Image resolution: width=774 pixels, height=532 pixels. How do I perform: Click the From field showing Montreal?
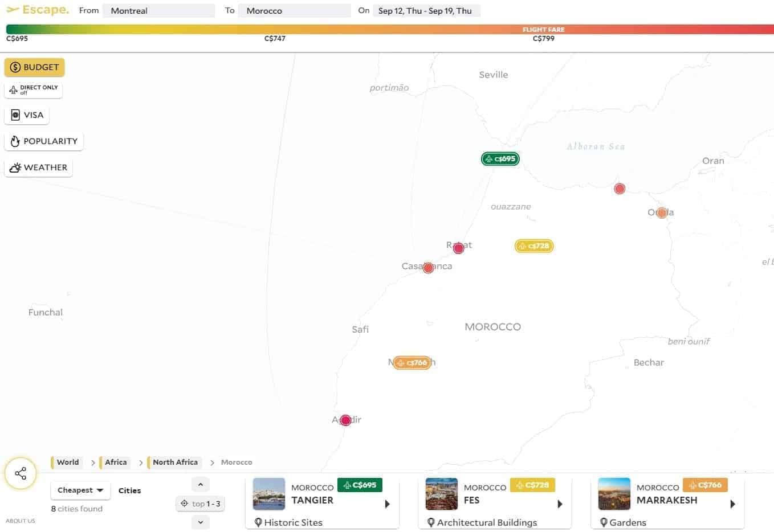click(158, 11)
